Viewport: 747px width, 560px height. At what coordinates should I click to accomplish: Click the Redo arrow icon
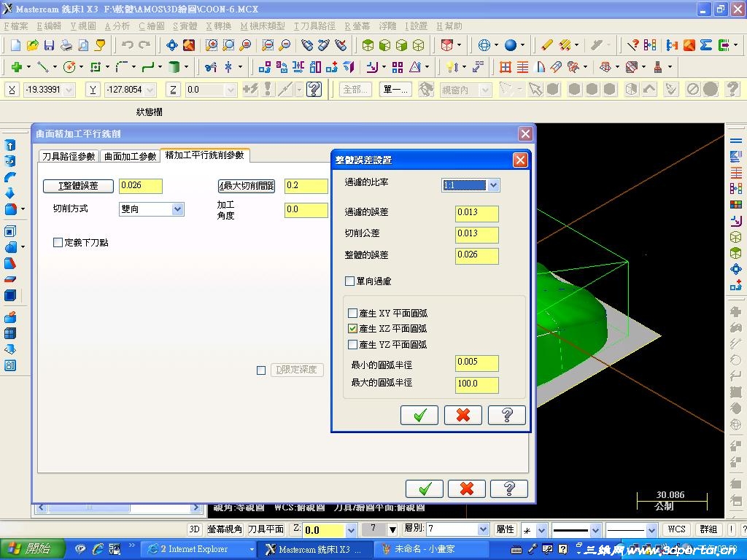coord(144,45)
